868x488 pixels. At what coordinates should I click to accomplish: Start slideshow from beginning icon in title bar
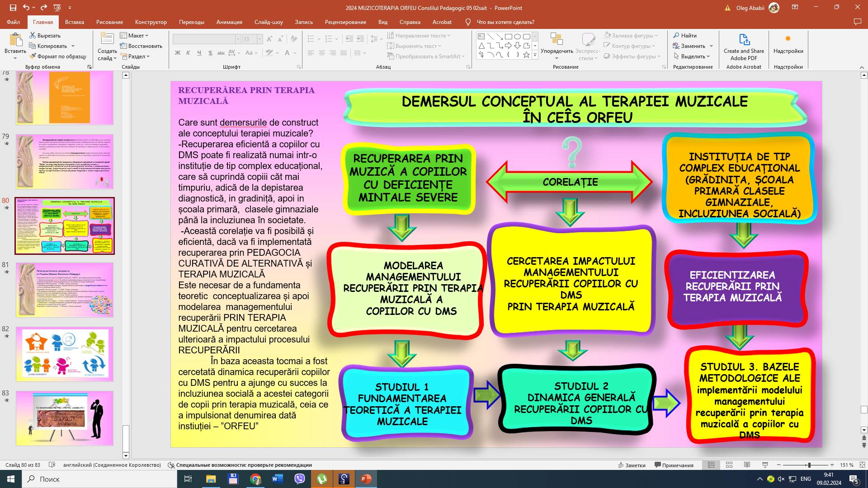(x=57, y=8)
